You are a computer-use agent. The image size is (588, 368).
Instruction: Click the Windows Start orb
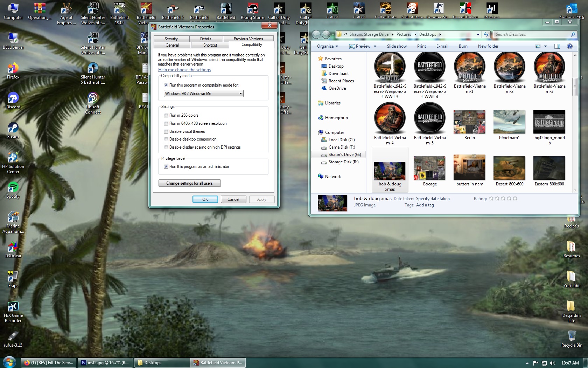coord(9,362)
